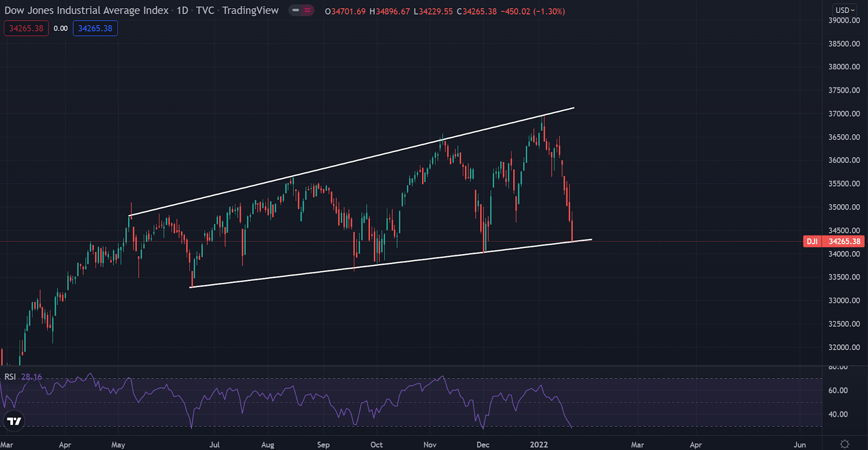
Task: Click the TradingView logo badge
Action: click(x=14, y=421)
